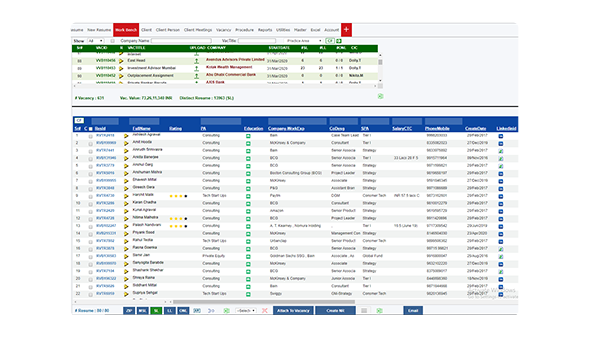590x360 pixels.
Task: Open the Select dropdown in bottom toolbar
Action: pyautogui.click(x=246, y=310)
